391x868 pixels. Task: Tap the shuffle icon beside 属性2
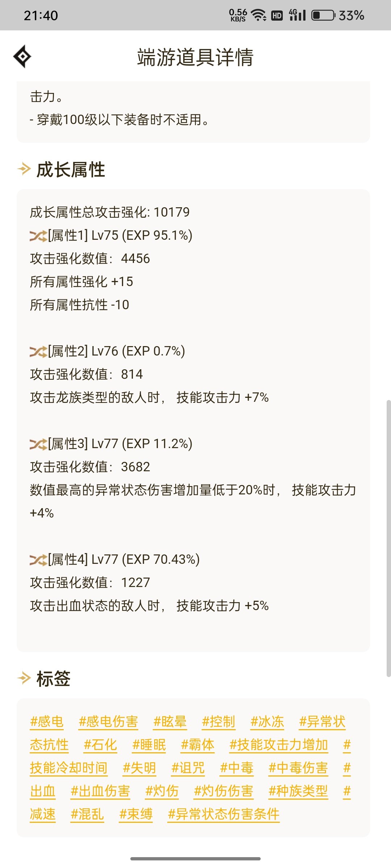tap(38, 352)
